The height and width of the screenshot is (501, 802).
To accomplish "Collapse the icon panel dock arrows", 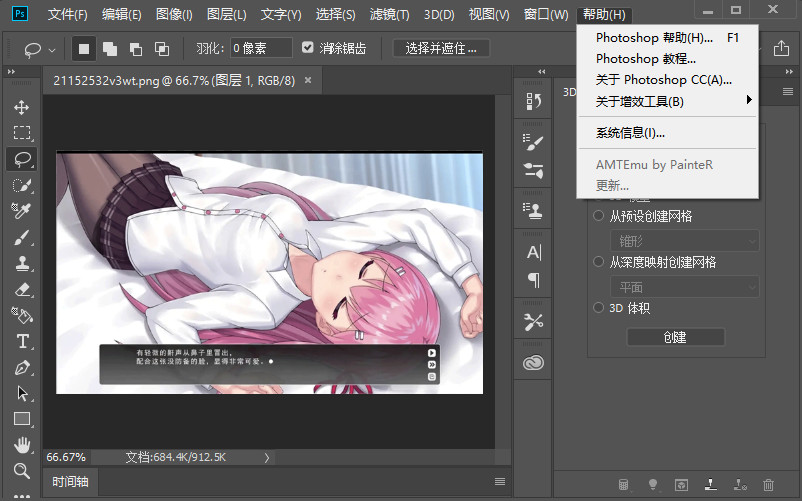I will [542, 72].
